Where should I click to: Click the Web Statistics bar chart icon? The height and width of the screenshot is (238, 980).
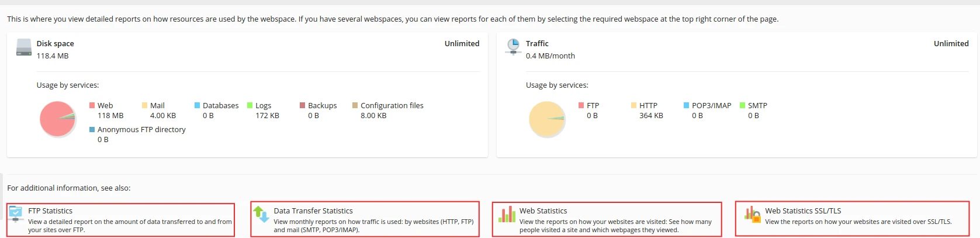pyautogui.click(x=507, y=214)
